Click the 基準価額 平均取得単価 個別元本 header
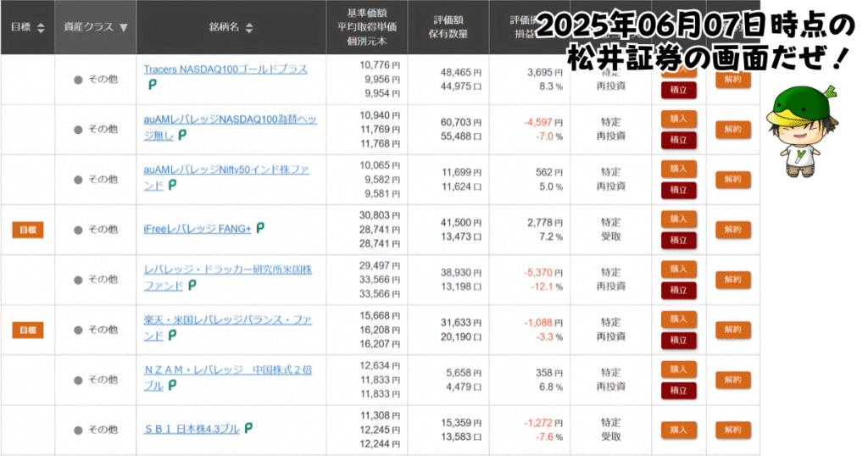This screenshot has height=456, width=868. 367,27
